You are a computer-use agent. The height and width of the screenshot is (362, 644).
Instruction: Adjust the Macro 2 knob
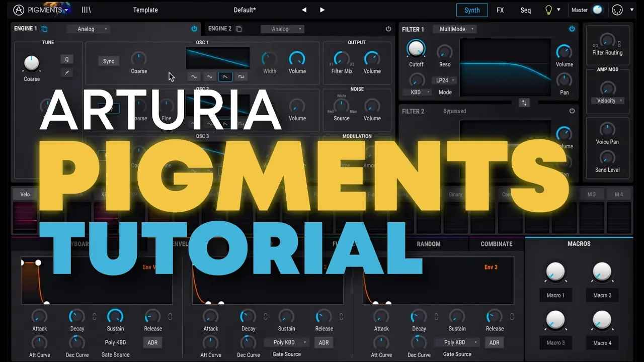602,272
